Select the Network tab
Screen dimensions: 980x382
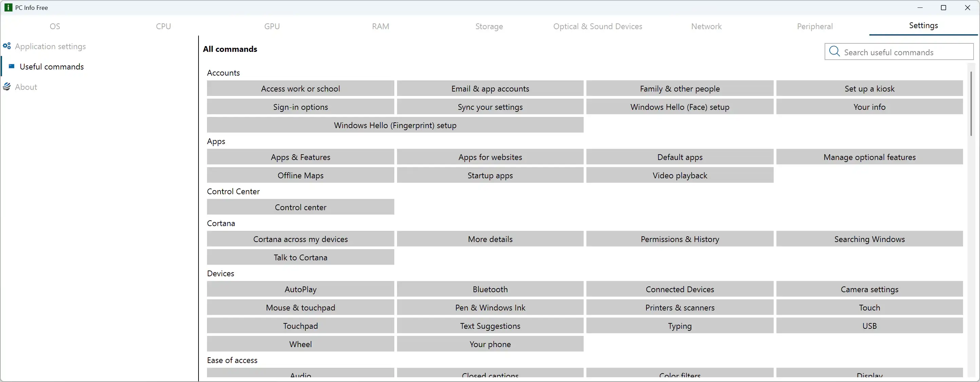coord(706,26)
